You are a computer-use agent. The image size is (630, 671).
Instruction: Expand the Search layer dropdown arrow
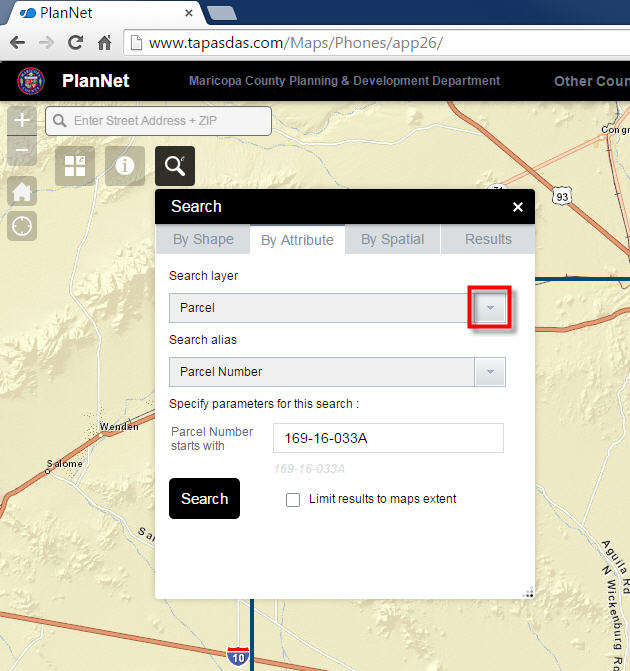pos(490,308)
